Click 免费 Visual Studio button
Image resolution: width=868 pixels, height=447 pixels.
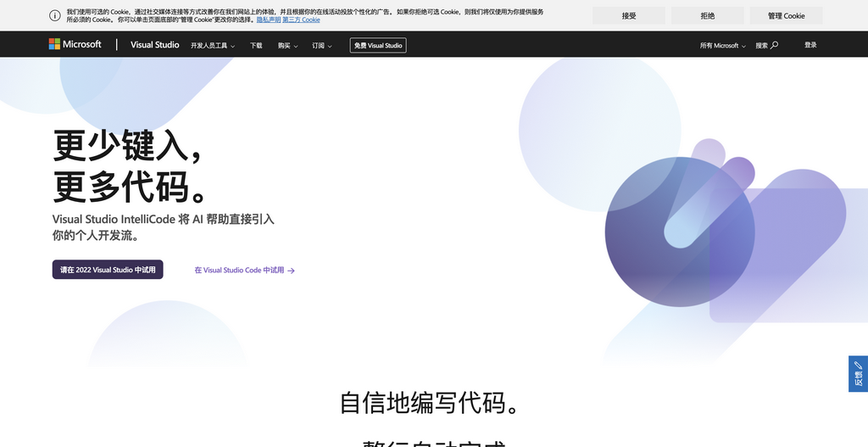[x=378, y=46]
